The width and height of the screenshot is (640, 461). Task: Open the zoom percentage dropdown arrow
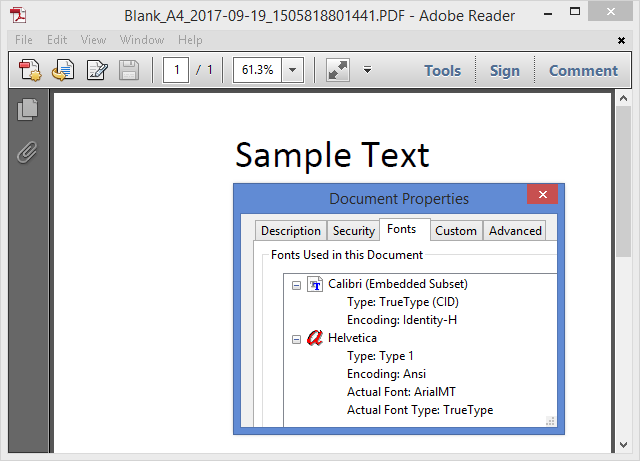click(292, 70)
